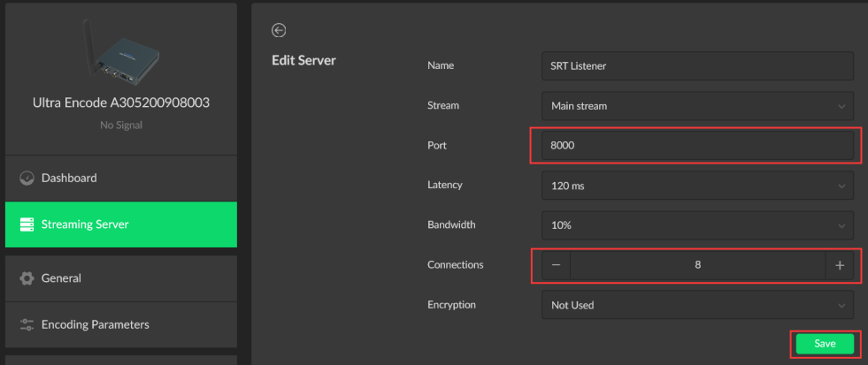Expand the Encryption dropdown
The image size is (868, 365).
coord(696,305)
